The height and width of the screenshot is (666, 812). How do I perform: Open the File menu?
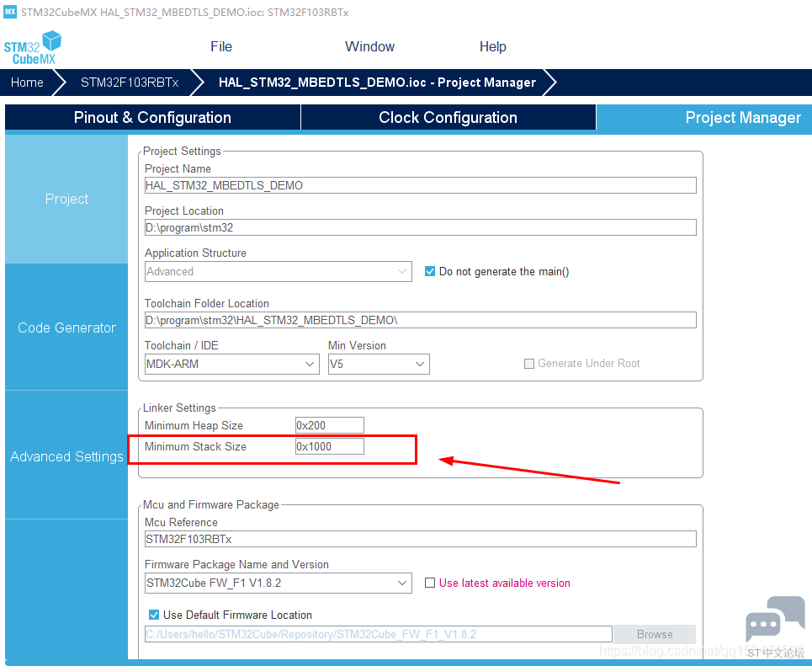point(221,46)
